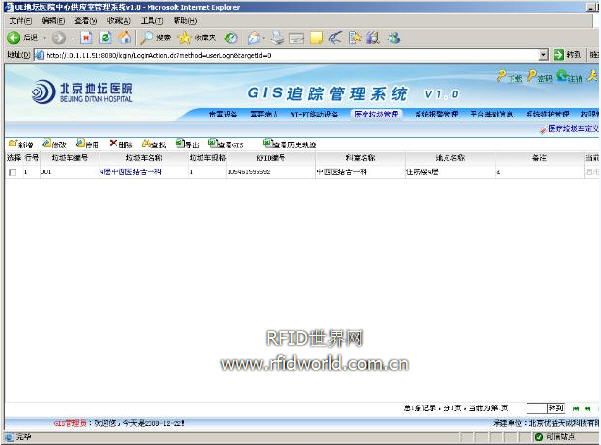Open IE Favorites star icon
The height and width of the screenshot is (445, 601).
tap(185, 38)
